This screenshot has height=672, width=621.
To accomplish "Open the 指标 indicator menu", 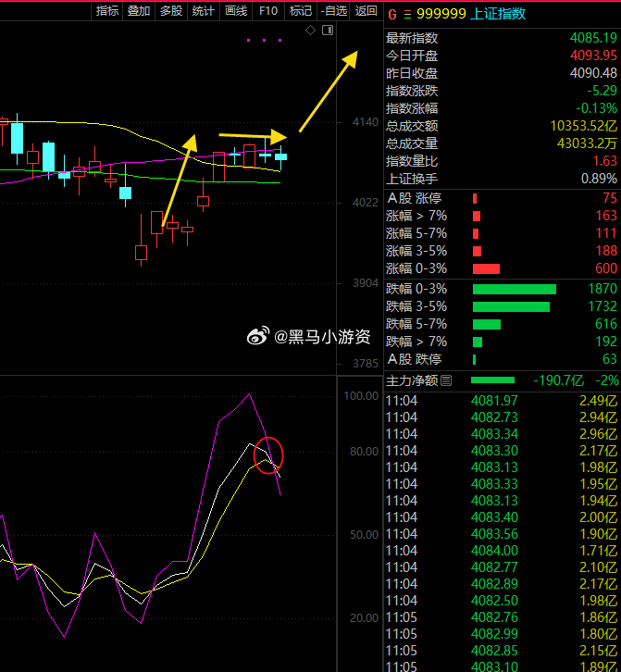I will [x=107, y=11].
